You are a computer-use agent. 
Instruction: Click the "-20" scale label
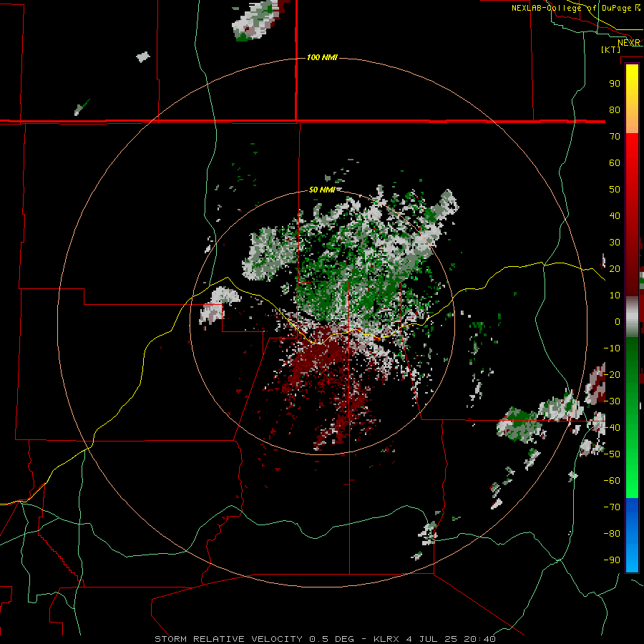(x=612, y=375)
